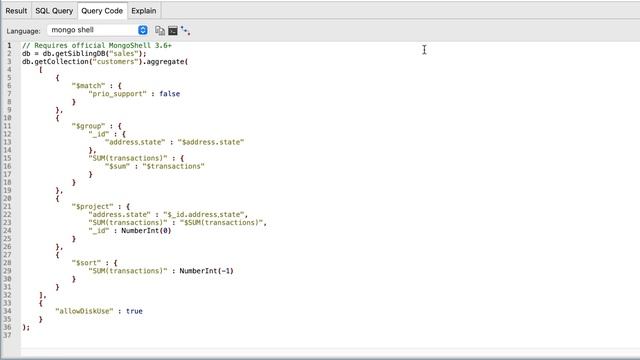Click the "$sum" : "$transactions" line
Viewport: 640px width, 360px height.
155,166
